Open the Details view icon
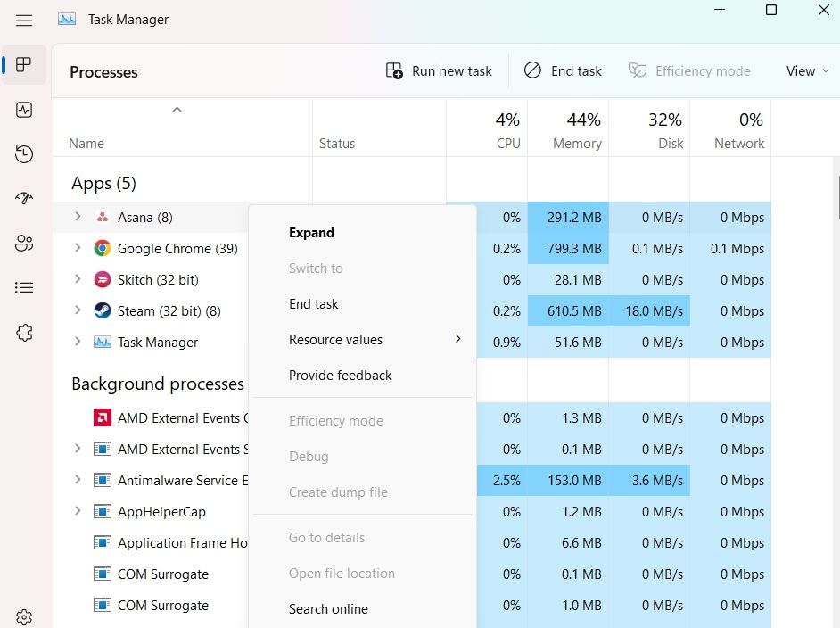 [24, 287]
